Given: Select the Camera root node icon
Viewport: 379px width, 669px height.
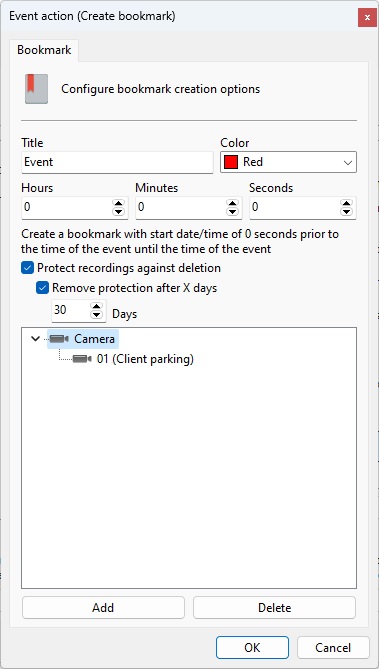Looking at the screenshot, I should coord(59,339).
